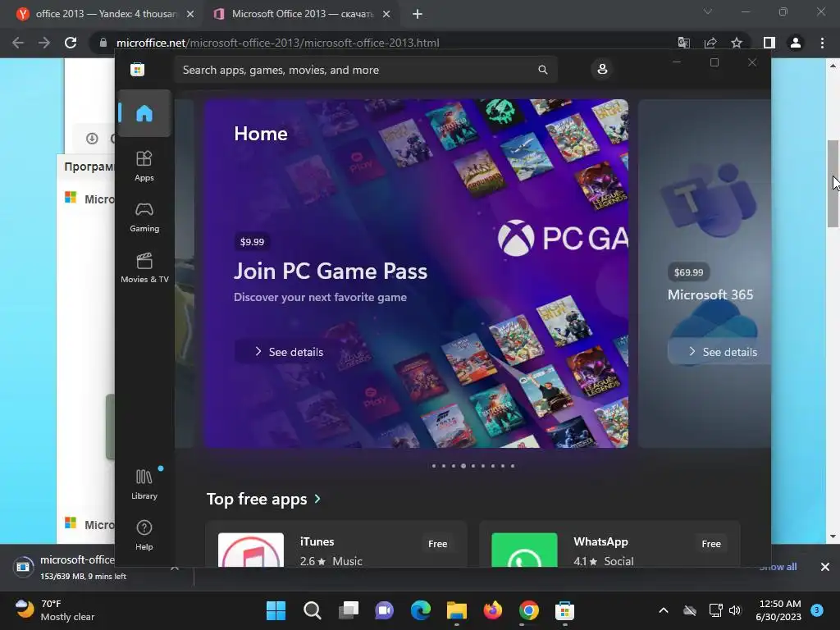
Task: Click the search magnifier icon in Store
Action: pyautogui.click(x=543, y=70)
